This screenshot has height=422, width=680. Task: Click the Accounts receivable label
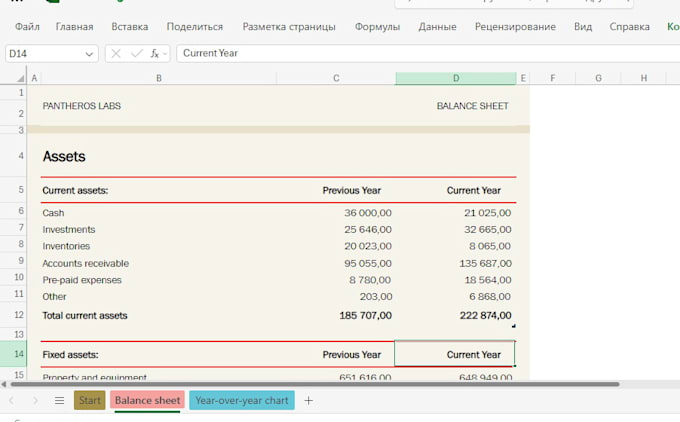pyautogui.click(x=85, y=263)
